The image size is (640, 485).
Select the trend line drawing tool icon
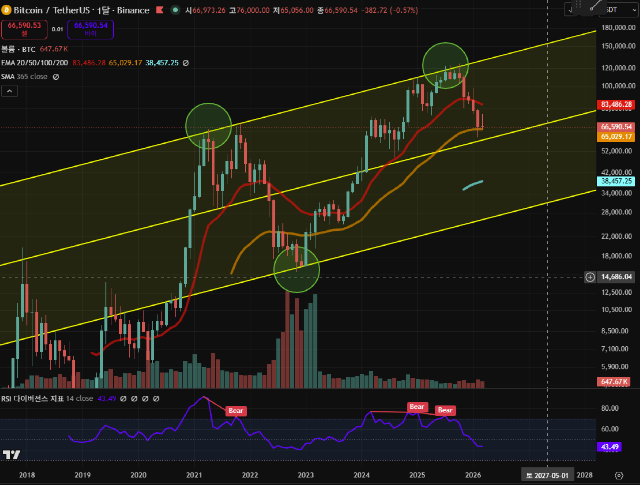[595, 5]
